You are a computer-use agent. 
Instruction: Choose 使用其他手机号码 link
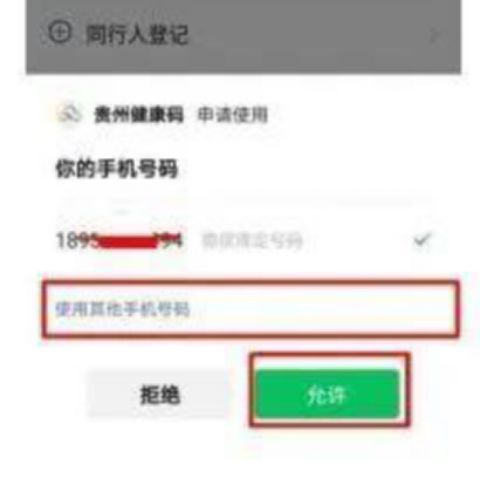pyautogui.click(x=122, y=309)
